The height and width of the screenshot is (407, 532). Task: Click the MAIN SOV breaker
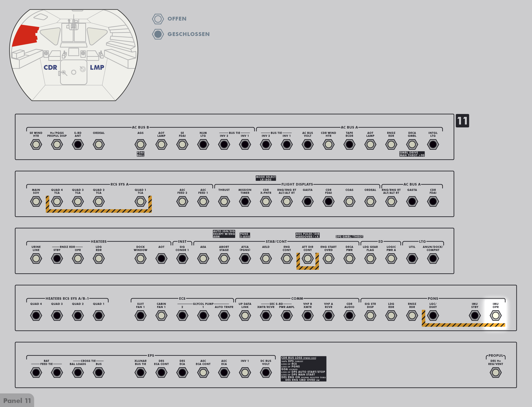coord(36,202)
